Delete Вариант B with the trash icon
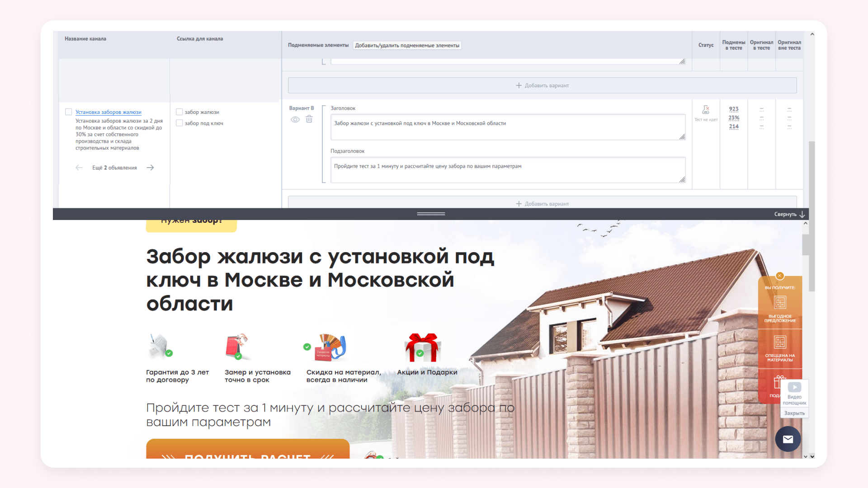868x488 pixels. [309, 119]
